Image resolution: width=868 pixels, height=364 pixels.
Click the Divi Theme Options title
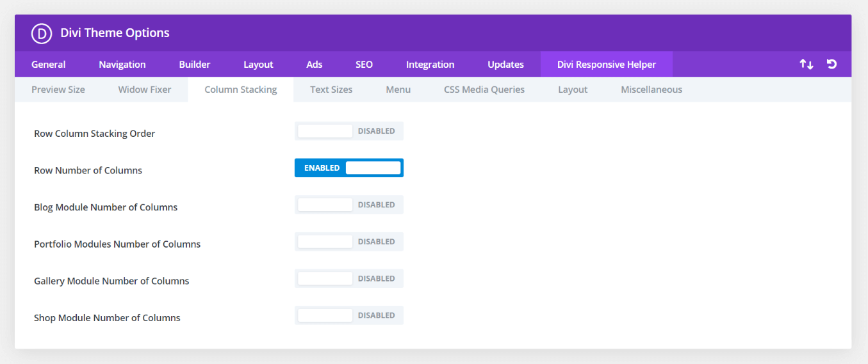pyautogui.click(x=115, y=33)
